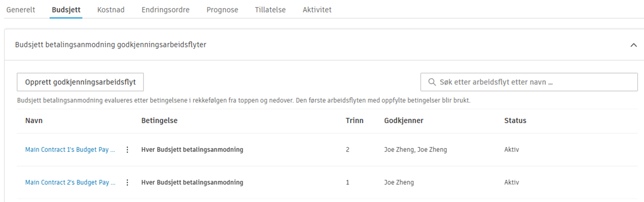This screenshot has width=644, height=202.
Task: Click the Status column header
Action: 515,120
